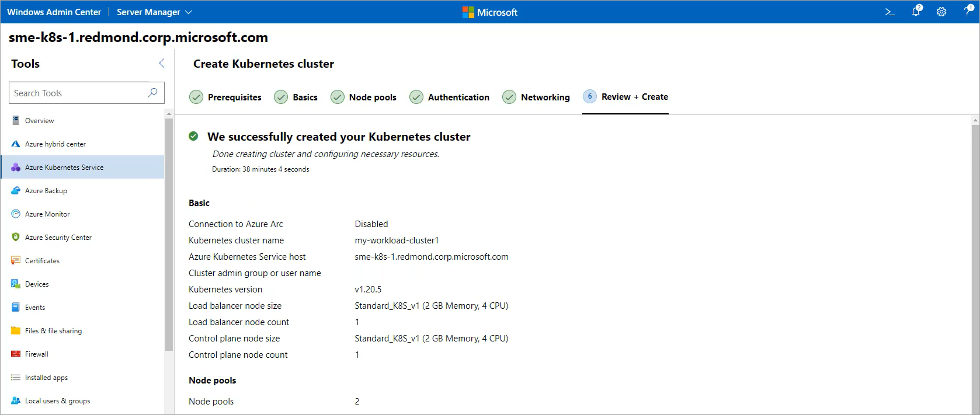
Task: Go to the Node pools step
Action: click(363, 97)
